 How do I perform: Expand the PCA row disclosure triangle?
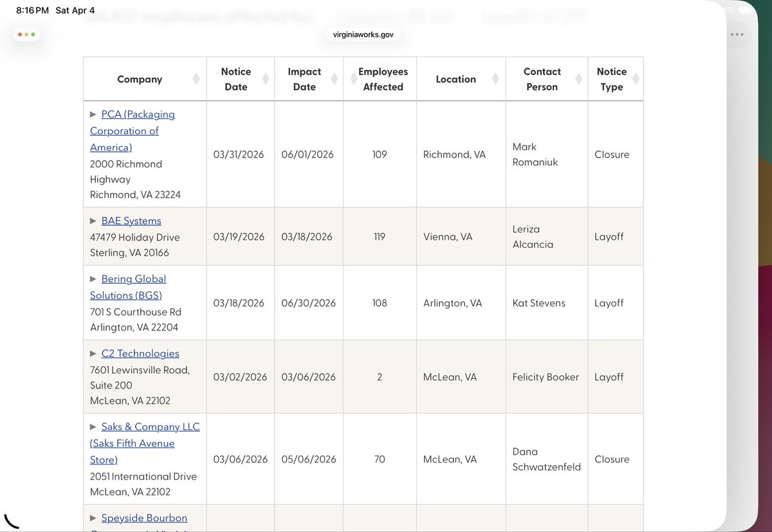point(93,115)
